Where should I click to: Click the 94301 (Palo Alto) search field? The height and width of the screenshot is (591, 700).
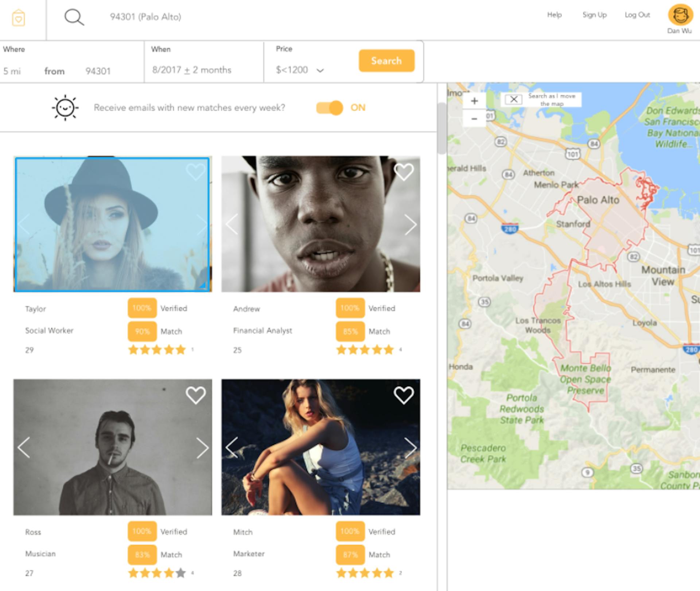tap(145, 17)
